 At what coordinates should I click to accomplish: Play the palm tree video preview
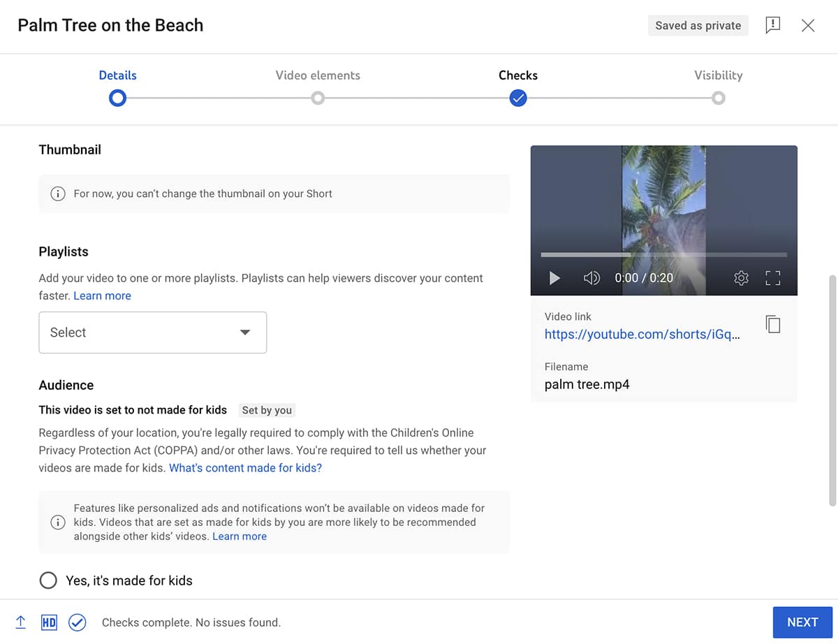554,277
